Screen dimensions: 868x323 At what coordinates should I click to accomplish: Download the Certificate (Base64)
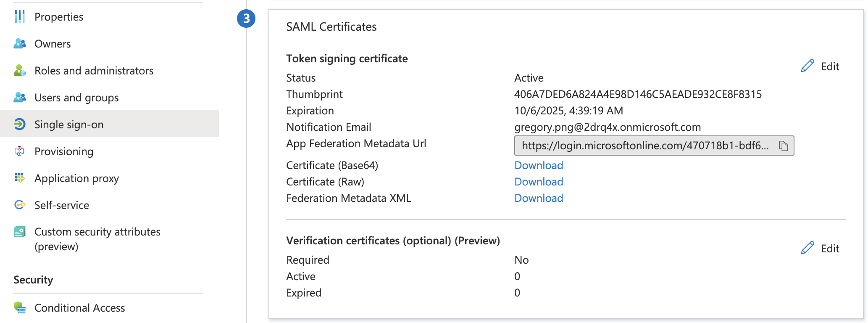tap(539, 165)
